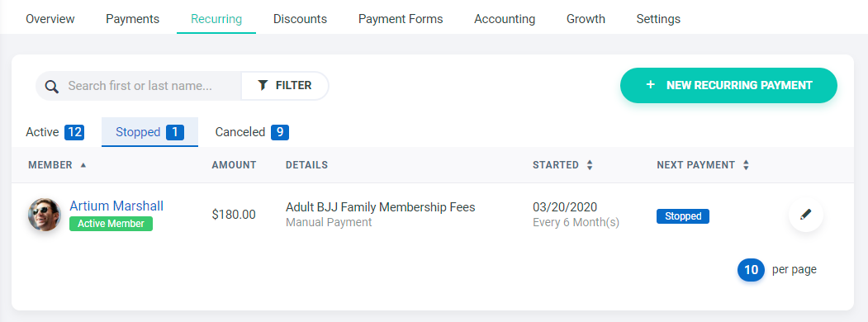868x322 pixels.
Task: Select the Stopped tab
Action: coord(149,132)
